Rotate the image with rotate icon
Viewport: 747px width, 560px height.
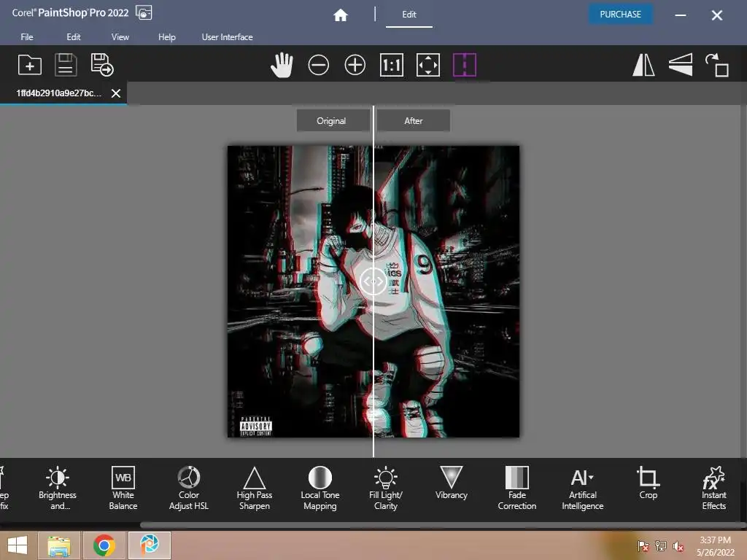pos(717,65)
